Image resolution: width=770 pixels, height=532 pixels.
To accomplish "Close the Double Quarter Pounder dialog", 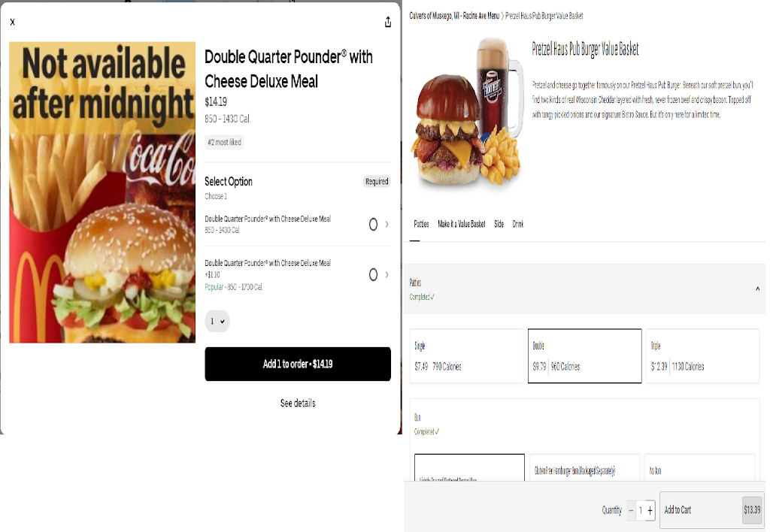I will (12, 22).
